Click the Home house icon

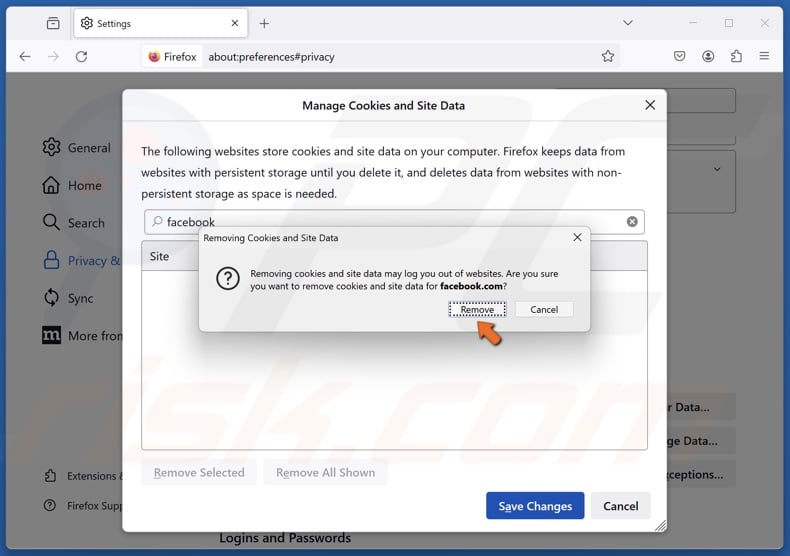click(x=51, y=185)
